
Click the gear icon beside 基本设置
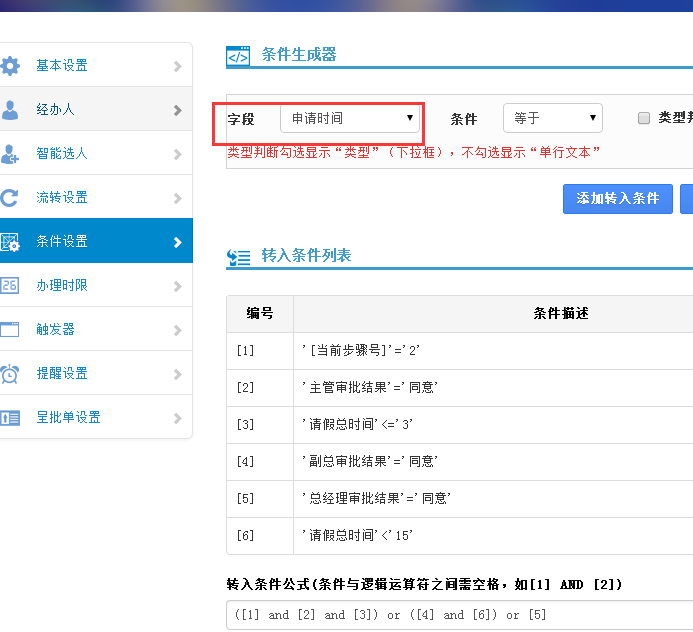click(10, 66)
